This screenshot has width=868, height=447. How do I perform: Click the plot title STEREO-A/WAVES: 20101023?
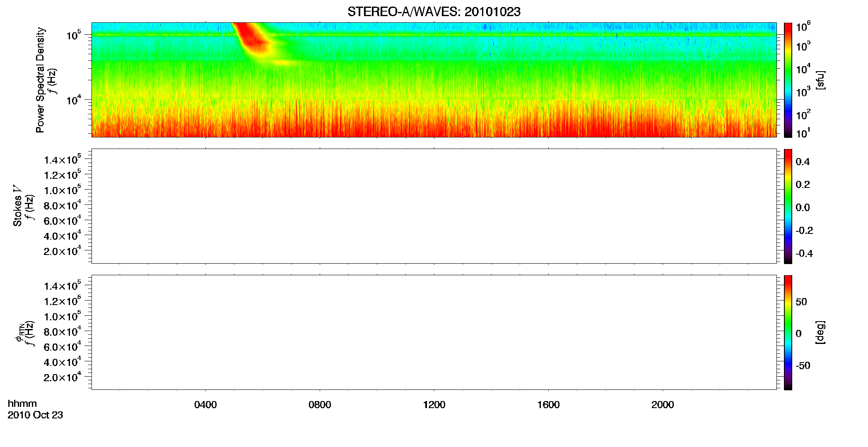pyautogui.click(x=434, y=12)
